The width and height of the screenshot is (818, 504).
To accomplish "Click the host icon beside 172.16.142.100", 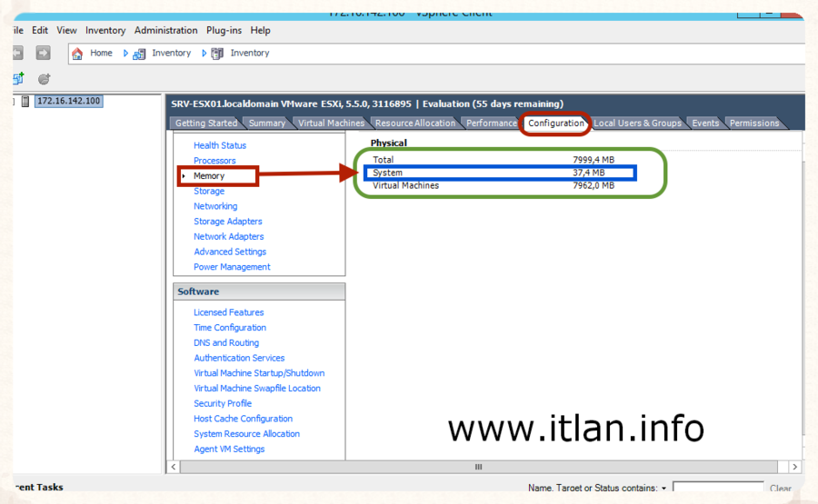I will coord(25,101).
